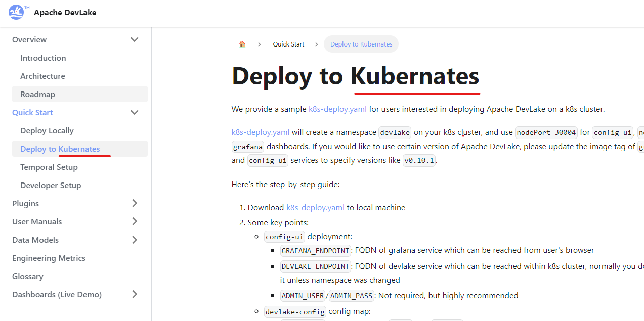Open the Overview sidebar category
The width and height of the screenshot is (644, 321).
tap(29, 39)
